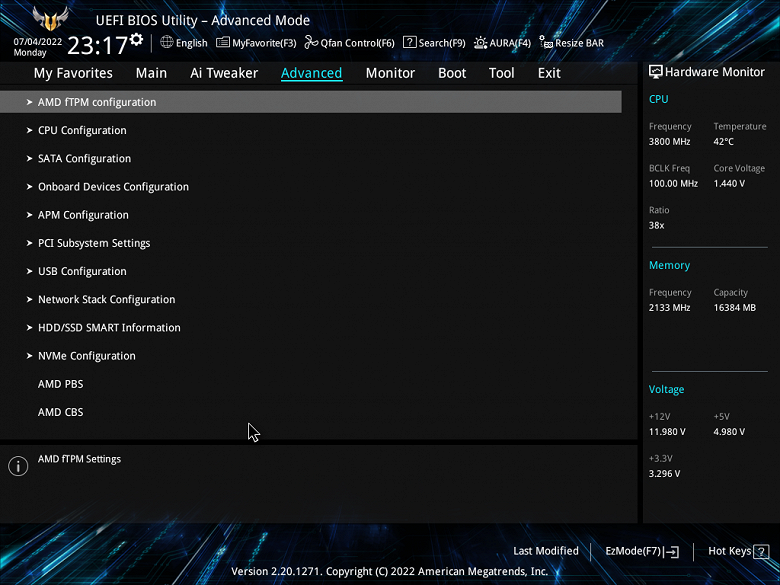Click the AURA lighting icon
Screen dimensions: 780x585
coord(481,43)
